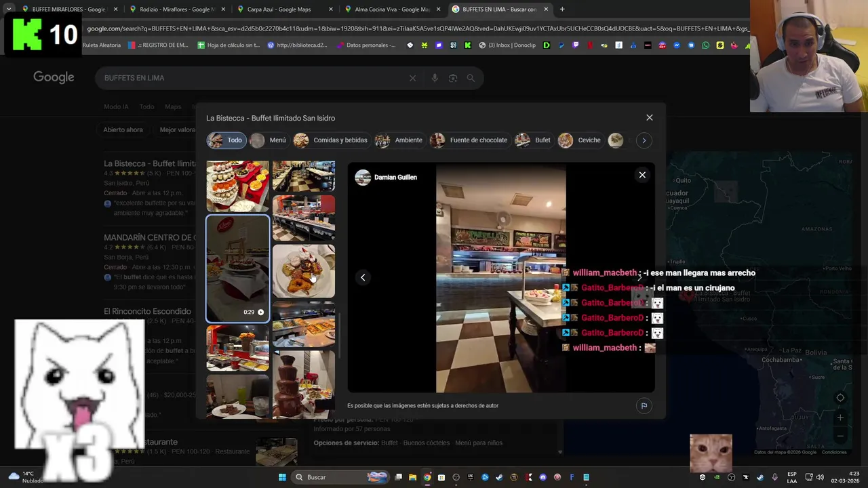Screen dimensions: 868x488
Task: Report photo using the flag icon
Action: click(x=644, y=406)
